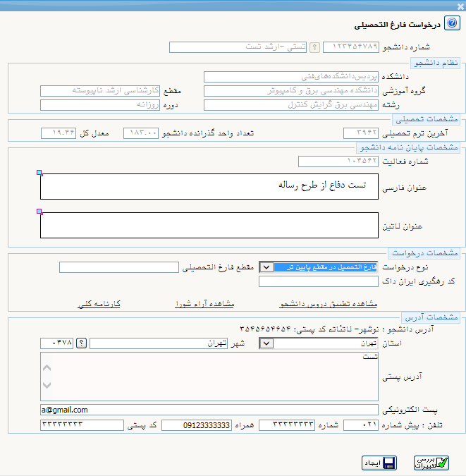Click the شماره دانشجو input field
The width and height of the screenshot is (466, 476).
[x=351, y=47]
